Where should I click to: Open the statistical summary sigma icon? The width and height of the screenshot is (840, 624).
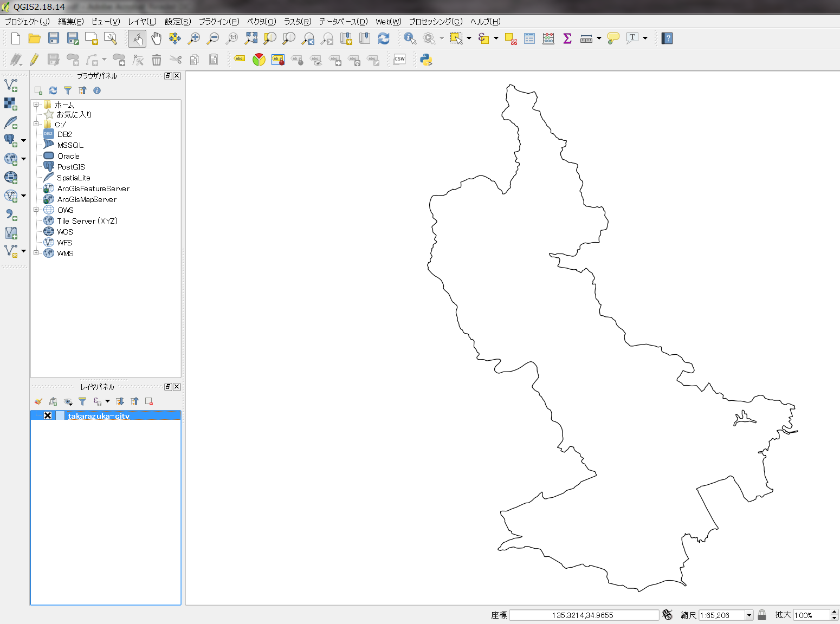coord(567,38)
